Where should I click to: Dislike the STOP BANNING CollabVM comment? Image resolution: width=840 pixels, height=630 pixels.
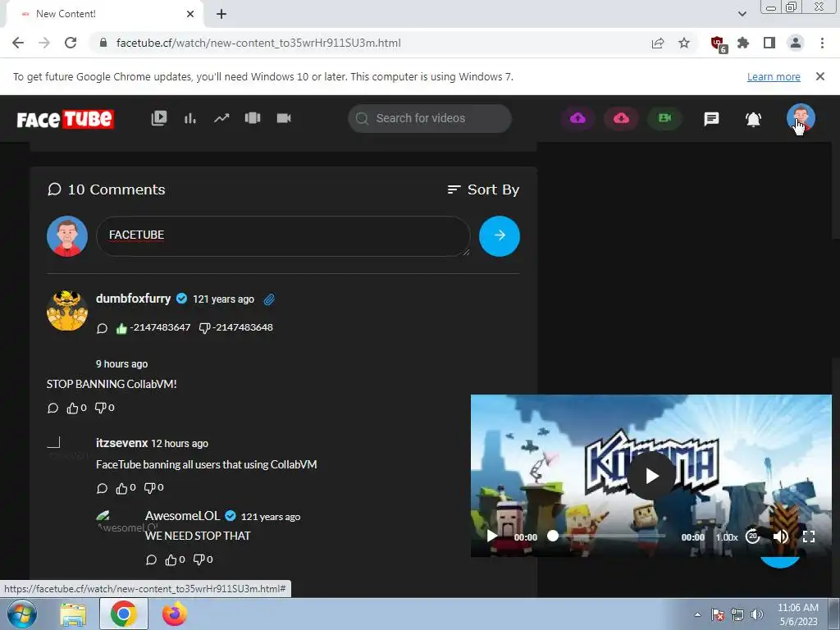coord(100,408)
